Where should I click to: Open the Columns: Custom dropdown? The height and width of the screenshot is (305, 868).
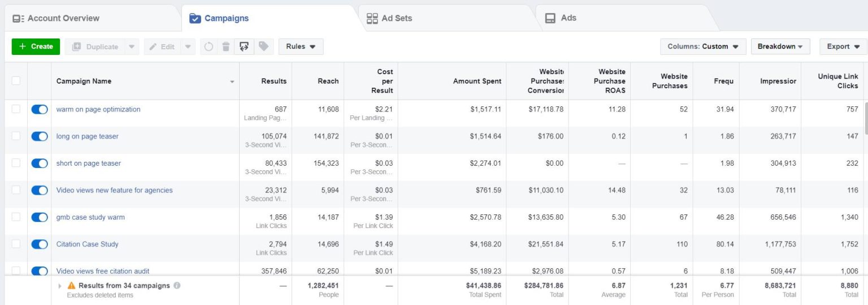point(702,46)
